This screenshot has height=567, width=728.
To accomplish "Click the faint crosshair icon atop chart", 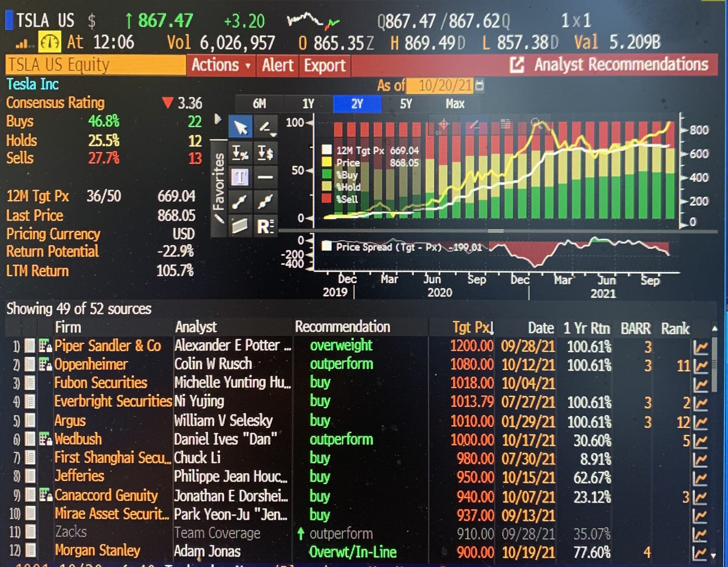I will pyautogui.click(x=443, y=124).
